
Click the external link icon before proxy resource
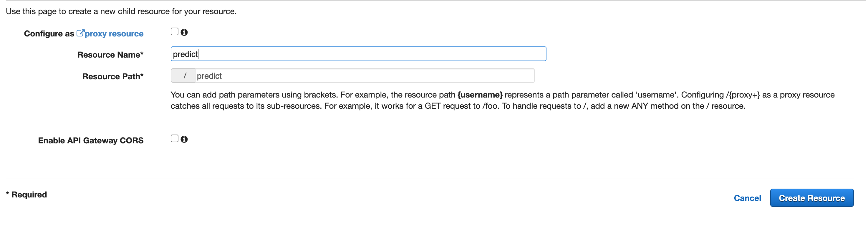[x=80, y=33]
